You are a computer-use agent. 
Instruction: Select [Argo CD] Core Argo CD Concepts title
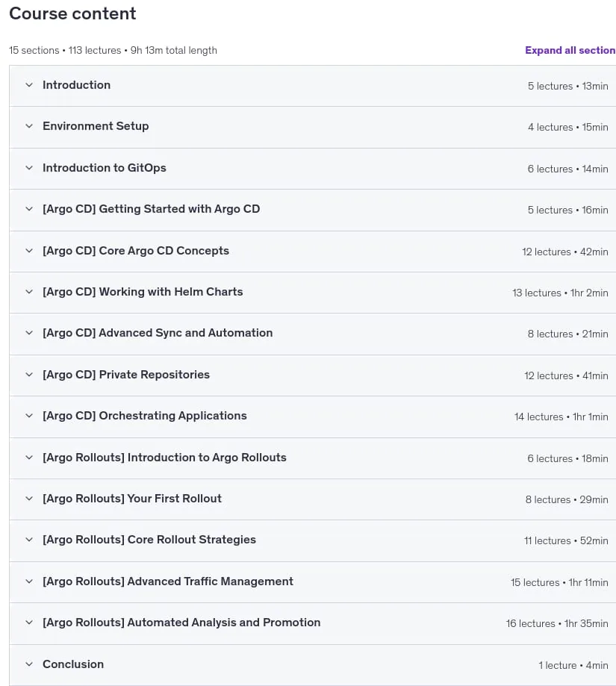click(136, 251)
